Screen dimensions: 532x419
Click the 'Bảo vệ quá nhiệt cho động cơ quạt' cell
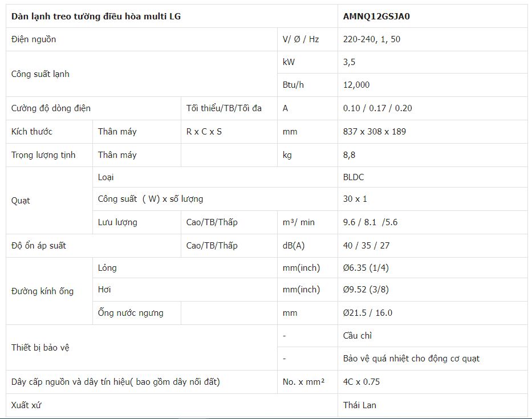coord(411,359)
